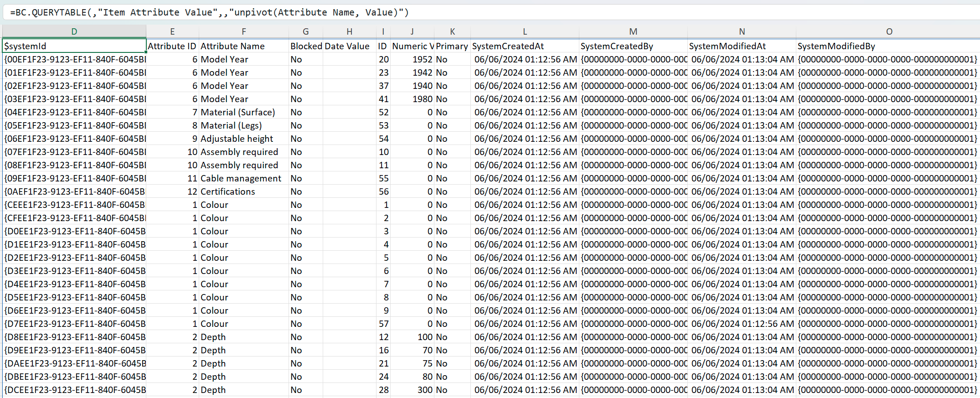Select Attribute ID 11 cell
Image resolution: width=980 pixels, height=398 pixels.
pos(172,178)
